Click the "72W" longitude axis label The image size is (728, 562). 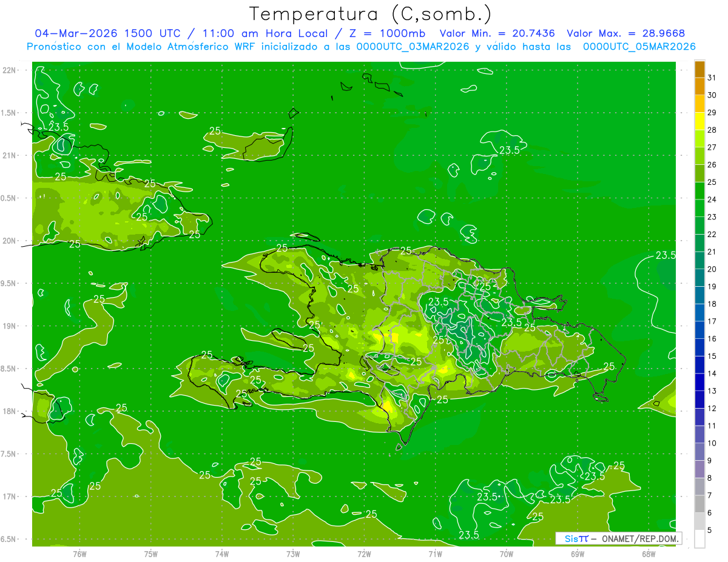[364, 554]
